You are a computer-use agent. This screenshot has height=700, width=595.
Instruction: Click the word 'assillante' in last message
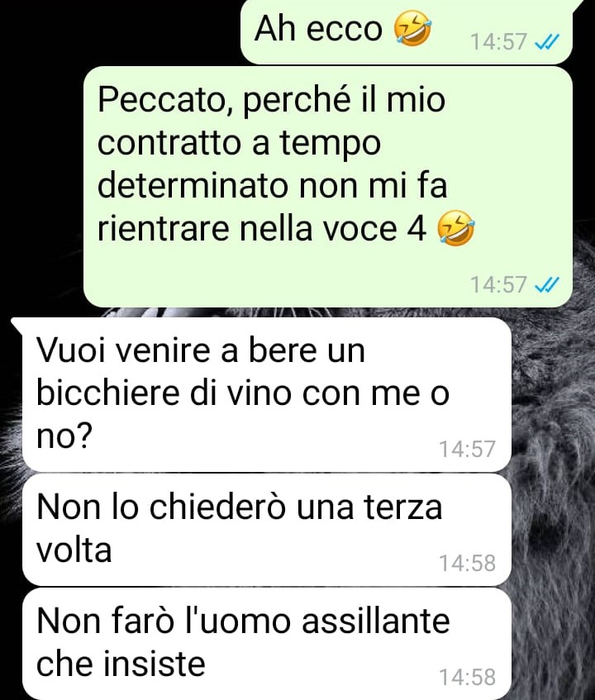tap(376, 621)
